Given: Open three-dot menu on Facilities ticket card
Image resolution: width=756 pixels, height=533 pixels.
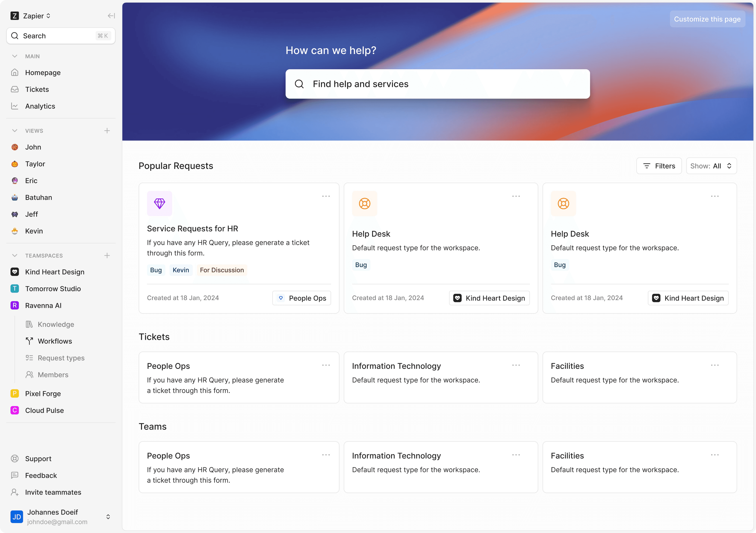Looking at the screenshot, I should (714, 365).
